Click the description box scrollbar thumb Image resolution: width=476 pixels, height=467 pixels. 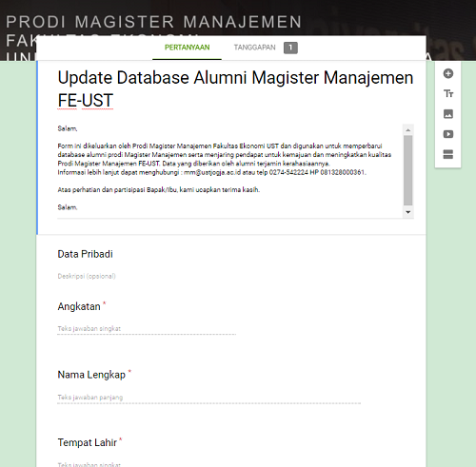tap(408, 170)
